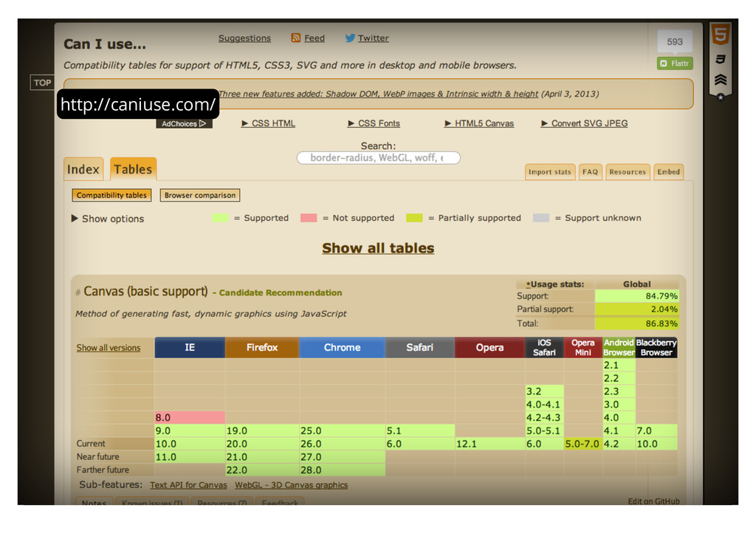This screenshot has width=756, height=545.
Task: Open the Suggestions link
Action: [x=244, y=38]
